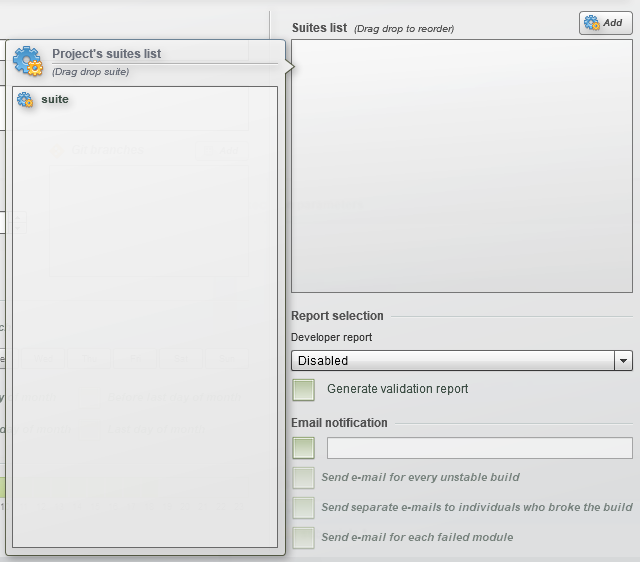Toggle the faded Sat day button
Screen dimensions: 640x562
tap(181, 359)
